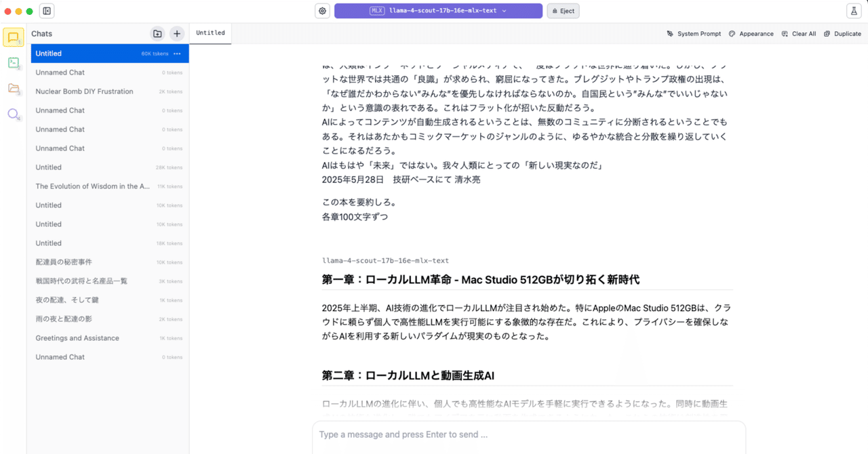Image resolution: width=868 pixels, height=454 pixels.
Task: Open the Chat view in sidebar
Action: pyautogui.click(x=14, y=37)
